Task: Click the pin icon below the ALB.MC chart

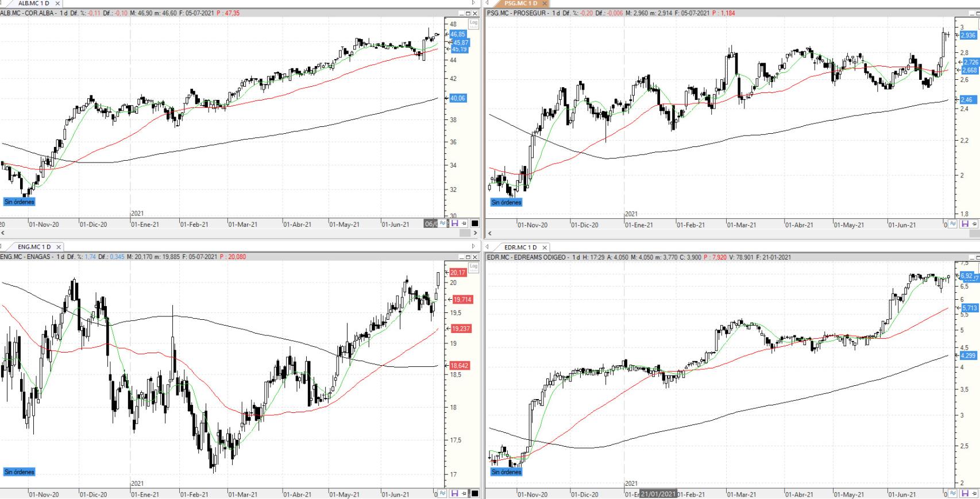Action: [464, 223]
